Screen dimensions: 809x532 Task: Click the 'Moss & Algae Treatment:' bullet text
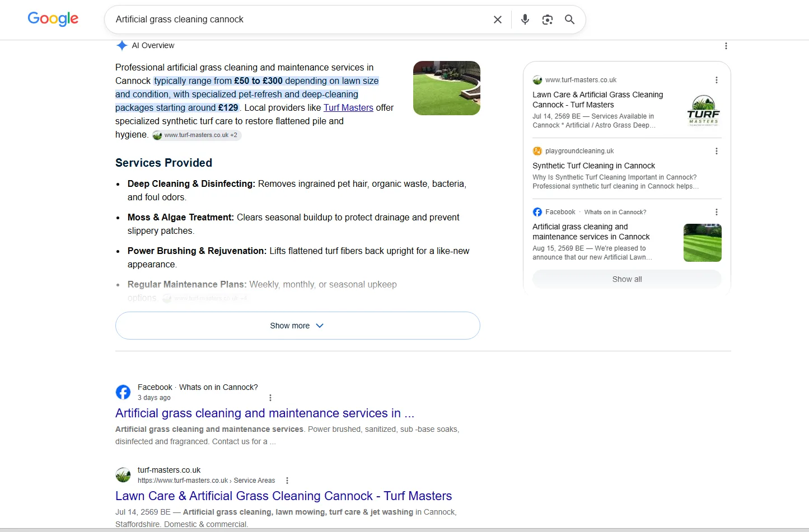(181, 217)
